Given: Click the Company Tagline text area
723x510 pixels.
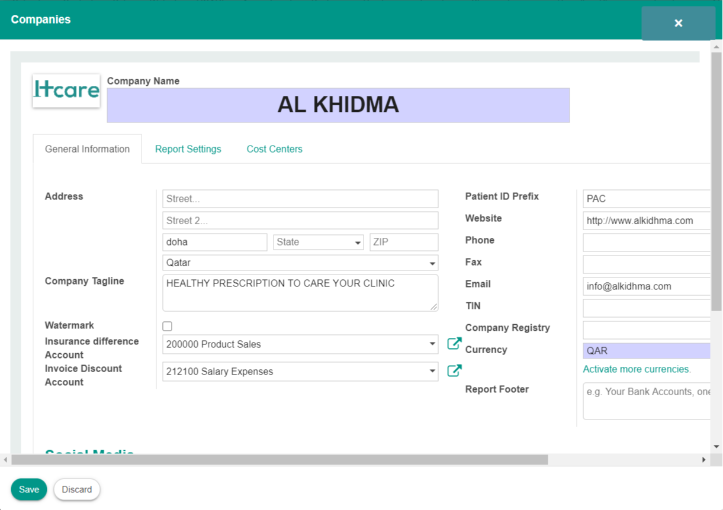Looking at the screenshot, I should [x=300, y=293].
